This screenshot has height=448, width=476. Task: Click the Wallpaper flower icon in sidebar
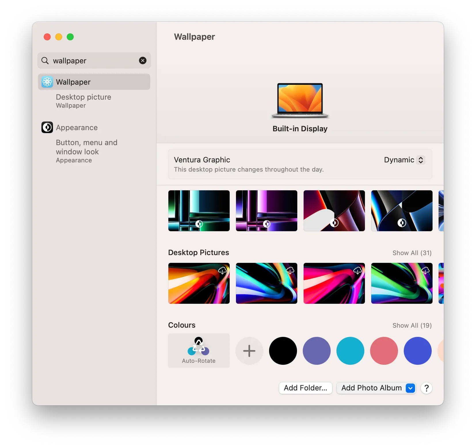[x=47, y=82]
